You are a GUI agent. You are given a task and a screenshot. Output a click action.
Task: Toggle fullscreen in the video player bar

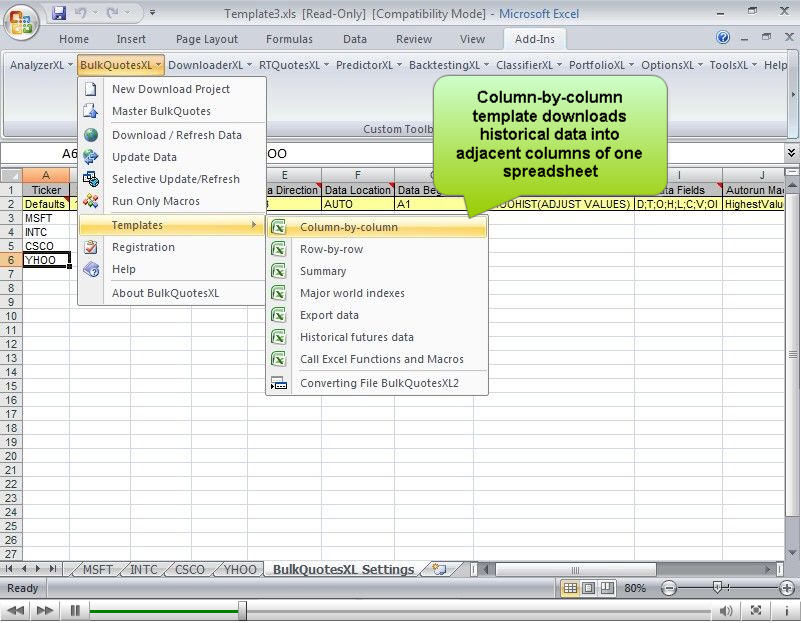756,610
